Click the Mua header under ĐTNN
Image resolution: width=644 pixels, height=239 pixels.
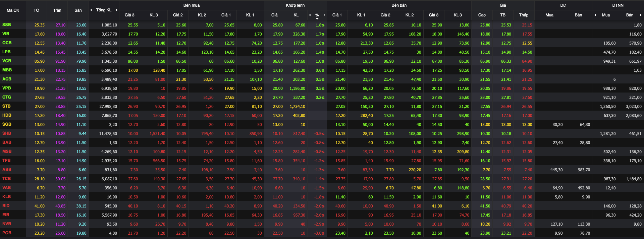(x=606, y=15)
